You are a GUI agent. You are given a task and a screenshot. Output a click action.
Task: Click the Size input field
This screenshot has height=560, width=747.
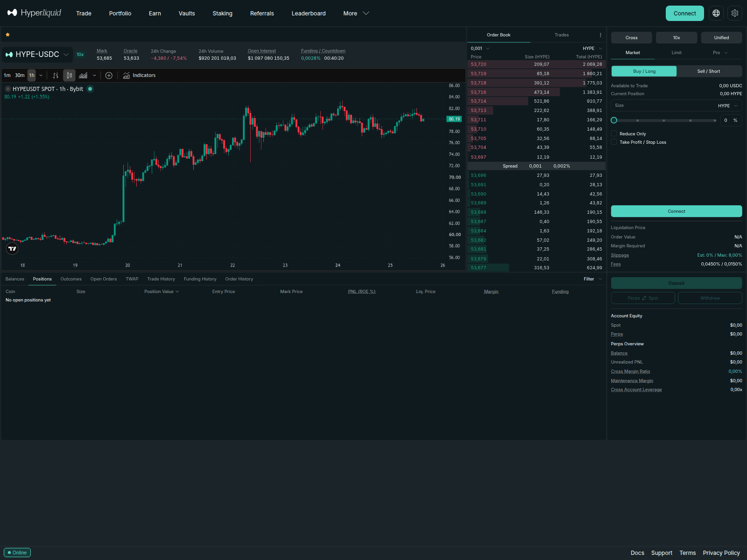pos(663,106)
